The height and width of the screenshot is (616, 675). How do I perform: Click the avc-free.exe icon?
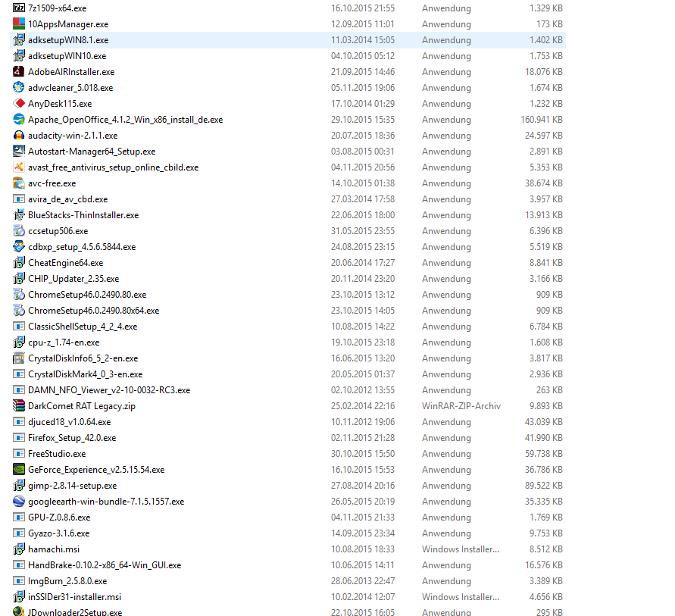(18, 183)
